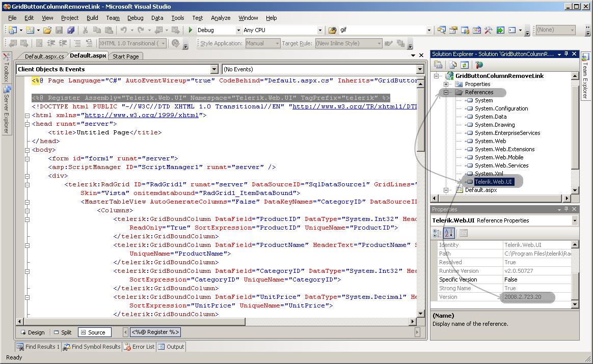This screenshot has width=593, height=364.
Task: Click the Cut scissors icon
Action: point(85,31)
